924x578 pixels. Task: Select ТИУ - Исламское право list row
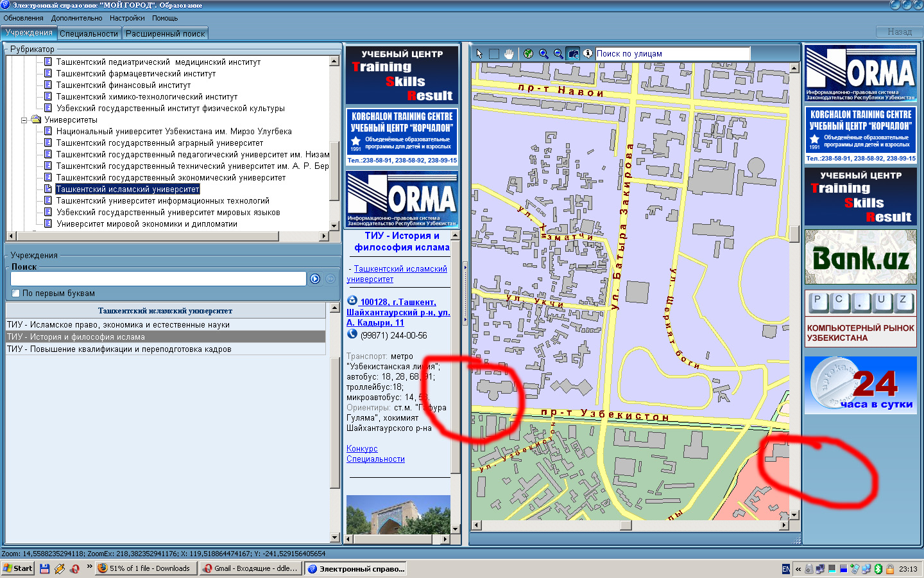click(166, 325)
